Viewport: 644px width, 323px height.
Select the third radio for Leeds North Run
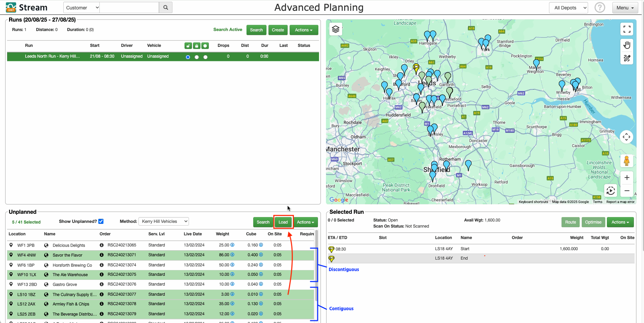[x=205, y=57]
